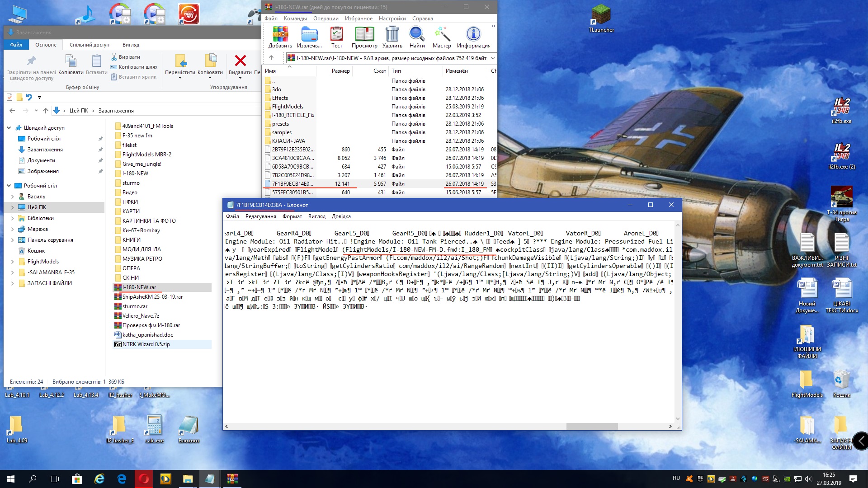Click the red Delete (Видалити) icon in Explorer
The image size is (868, 488).
pos(240,61)
